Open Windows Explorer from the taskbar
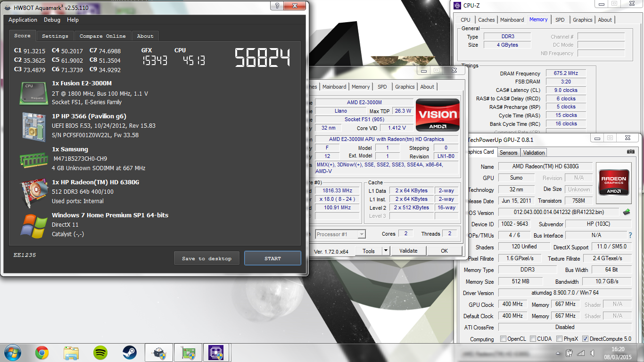The width and height of the screenshot is (644, 362). [71, 353]
